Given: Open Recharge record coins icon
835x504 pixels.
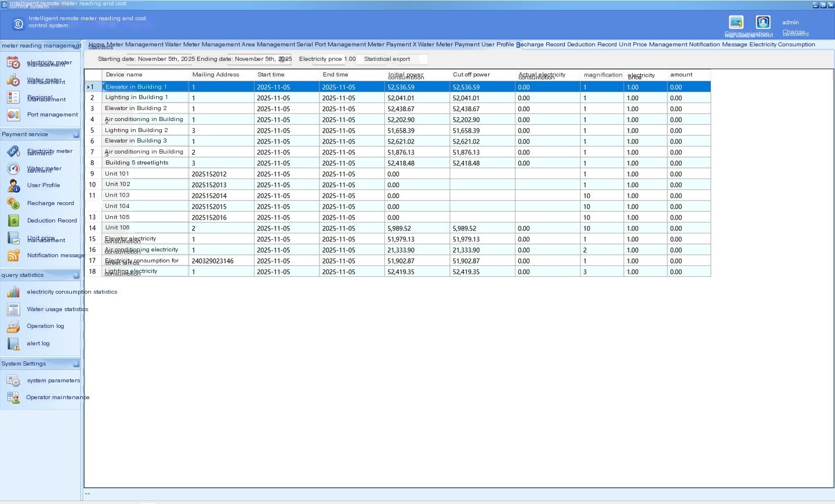Looking at the screenshot, I should (x=13, y=203).
